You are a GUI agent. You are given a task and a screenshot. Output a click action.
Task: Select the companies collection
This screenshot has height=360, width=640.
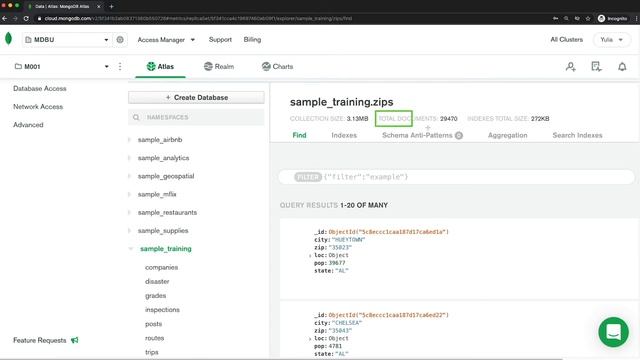162,267
